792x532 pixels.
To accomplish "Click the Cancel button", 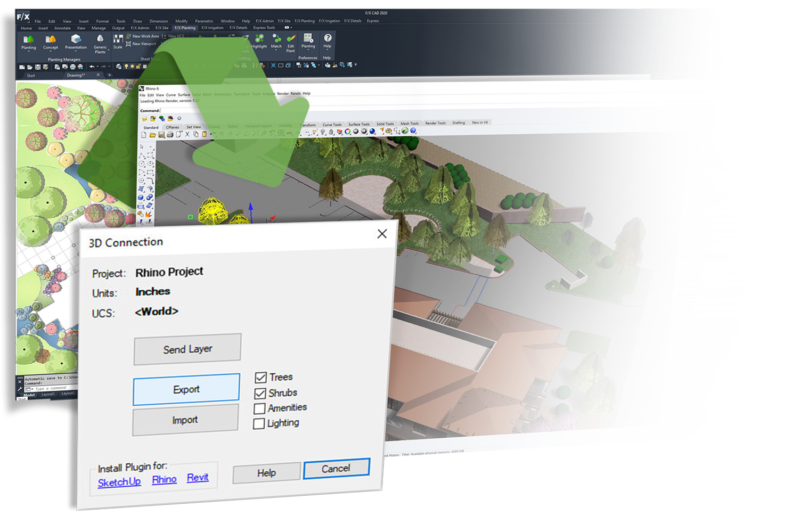I will (336, 469).
